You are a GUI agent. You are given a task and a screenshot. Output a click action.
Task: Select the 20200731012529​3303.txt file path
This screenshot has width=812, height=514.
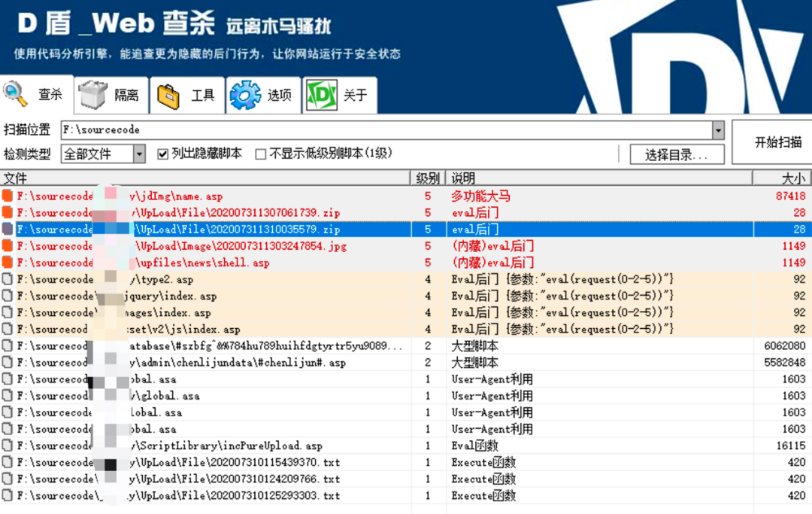(x=178, y=495)
